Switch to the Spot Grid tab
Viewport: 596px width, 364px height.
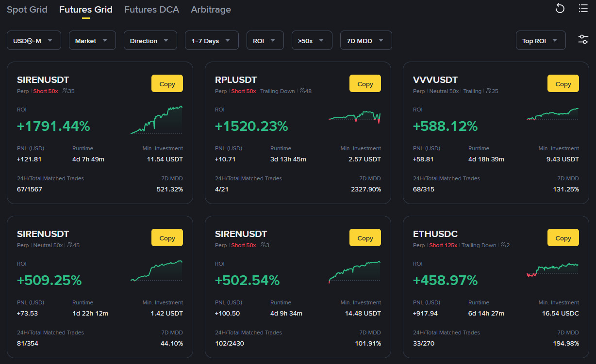[27, 9]
